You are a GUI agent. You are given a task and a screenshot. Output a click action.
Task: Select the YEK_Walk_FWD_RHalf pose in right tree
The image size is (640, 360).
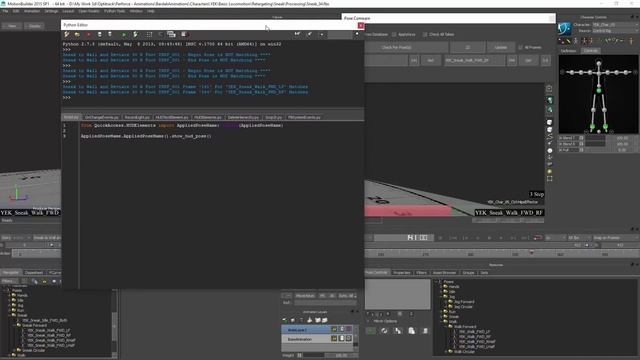[477, 342]
